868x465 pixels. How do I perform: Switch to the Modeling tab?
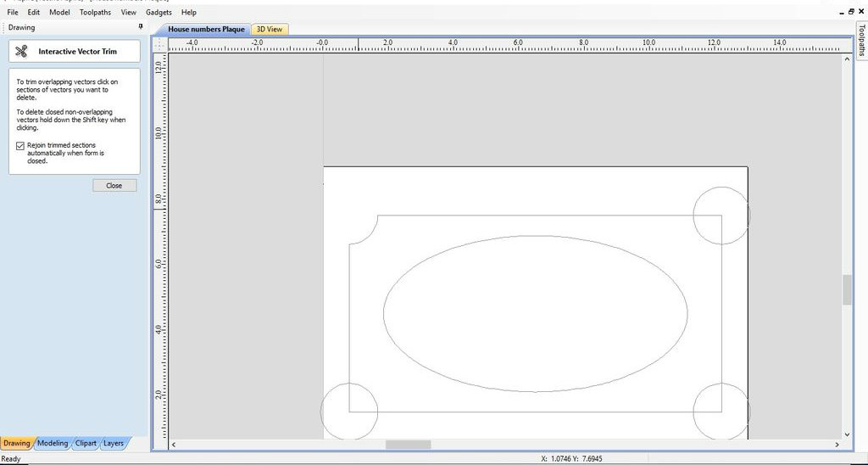[53, 444]
